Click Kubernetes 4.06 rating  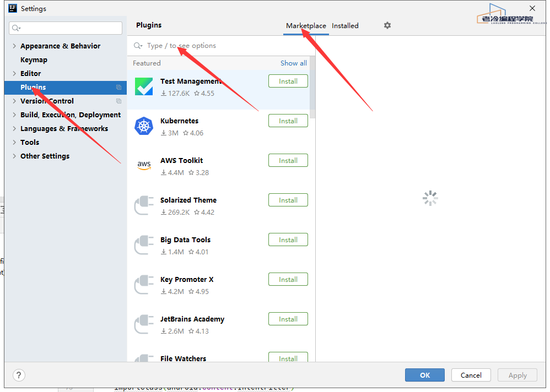[x=193, y=133]
